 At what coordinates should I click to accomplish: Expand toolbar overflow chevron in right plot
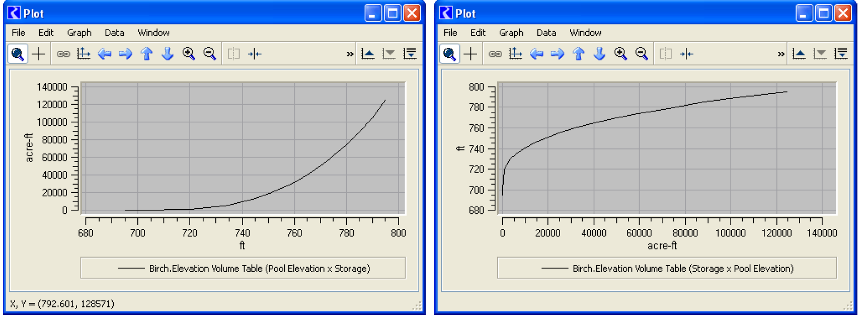coord(781,54)
